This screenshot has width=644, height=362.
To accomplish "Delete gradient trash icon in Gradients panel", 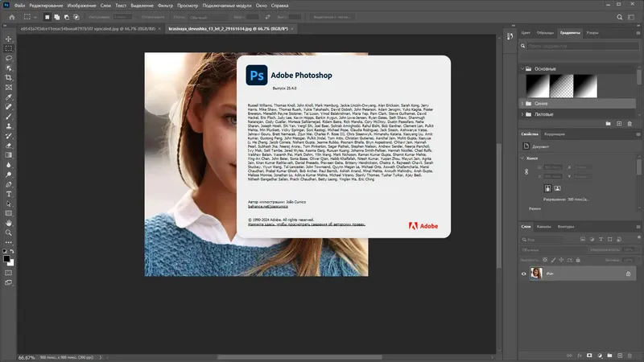I will click(630, 124).
